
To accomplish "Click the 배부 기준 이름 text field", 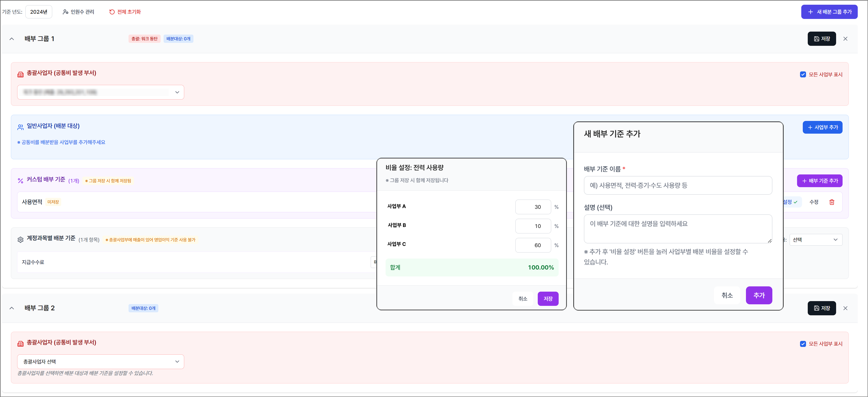I will [678, 185].
